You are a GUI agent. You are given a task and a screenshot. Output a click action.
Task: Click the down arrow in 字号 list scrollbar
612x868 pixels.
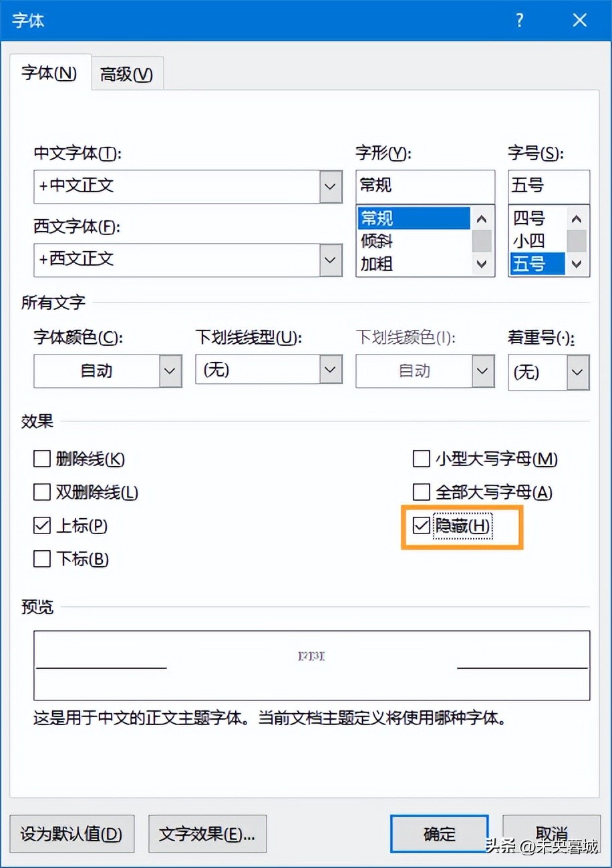tap(577, 264)
